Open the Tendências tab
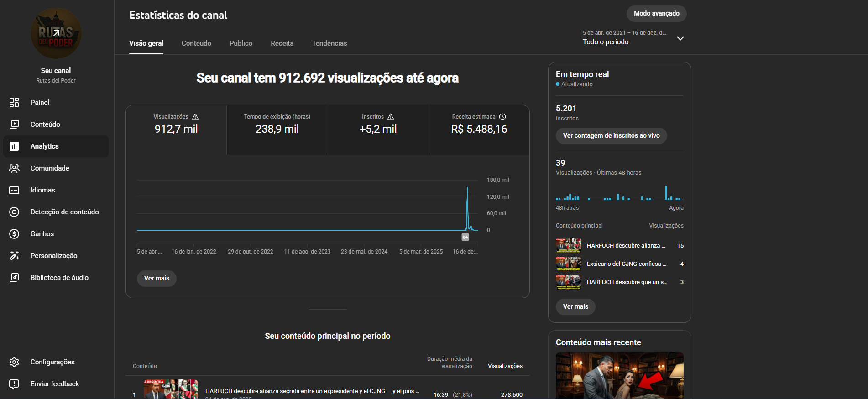 point(329,43)
